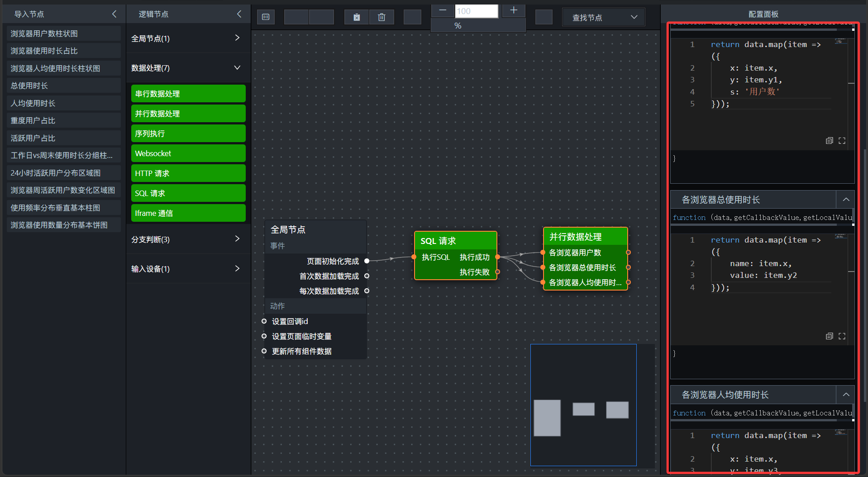Click the 配置面板 panel title
Screen dimensions: 868x477
click(763, 14)
